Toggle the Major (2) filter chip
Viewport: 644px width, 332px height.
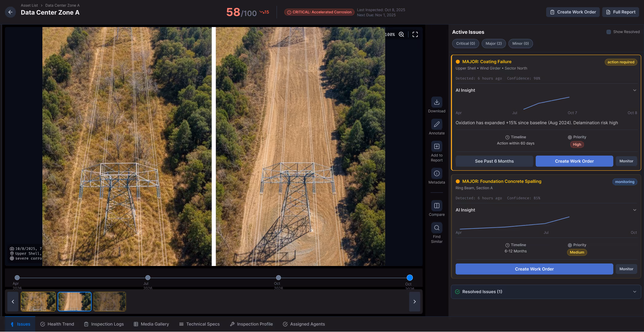493,44
